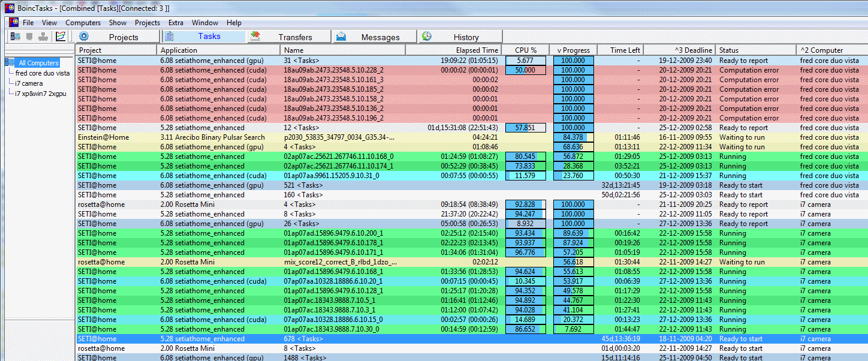Switch to the Projects tab
This screenshot has width=868, height=361.
(x=117, y=37)
